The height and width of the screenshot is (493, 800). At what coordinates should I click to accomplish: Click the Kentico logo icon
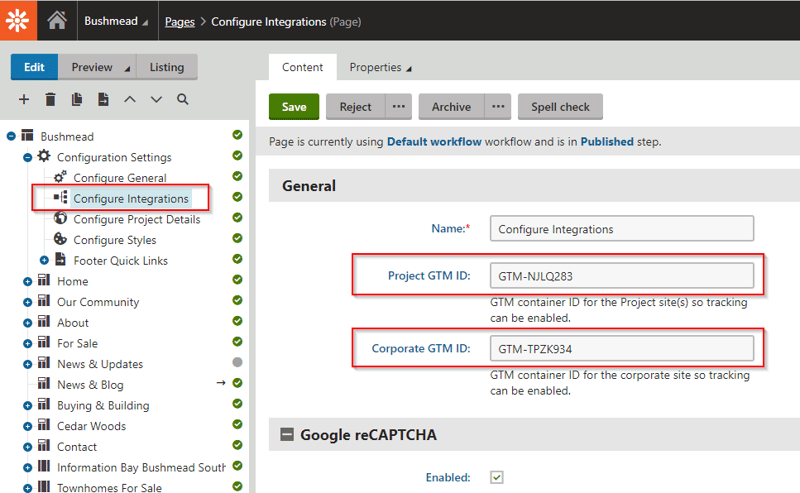pos(18,20)
